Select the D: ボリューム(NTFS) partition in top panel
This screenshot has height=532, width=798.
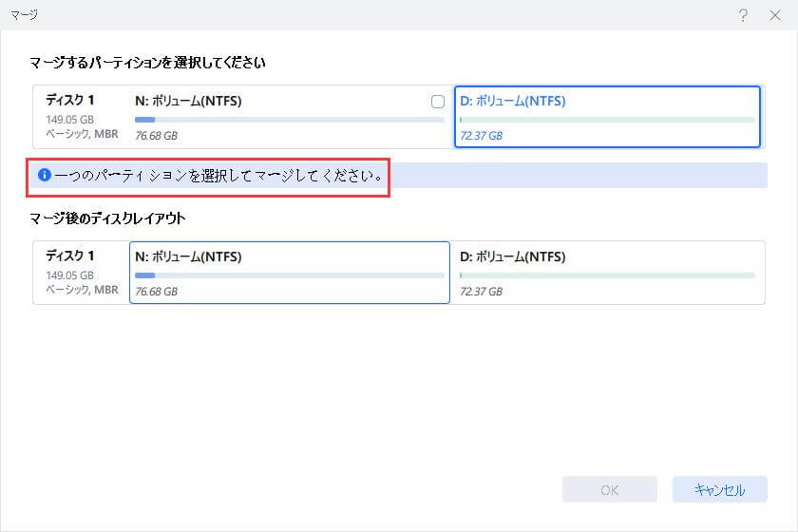[x=607, y=117]
